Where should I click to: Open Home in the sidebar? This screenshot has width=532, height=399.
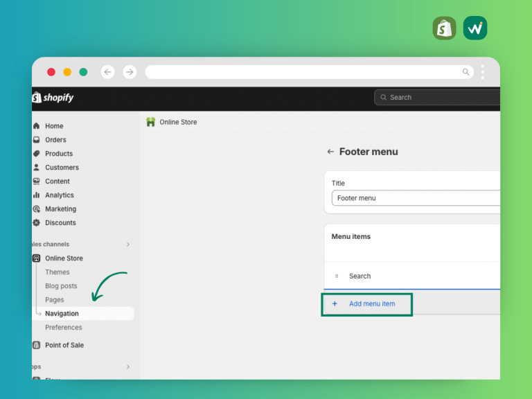coord(54,126)
